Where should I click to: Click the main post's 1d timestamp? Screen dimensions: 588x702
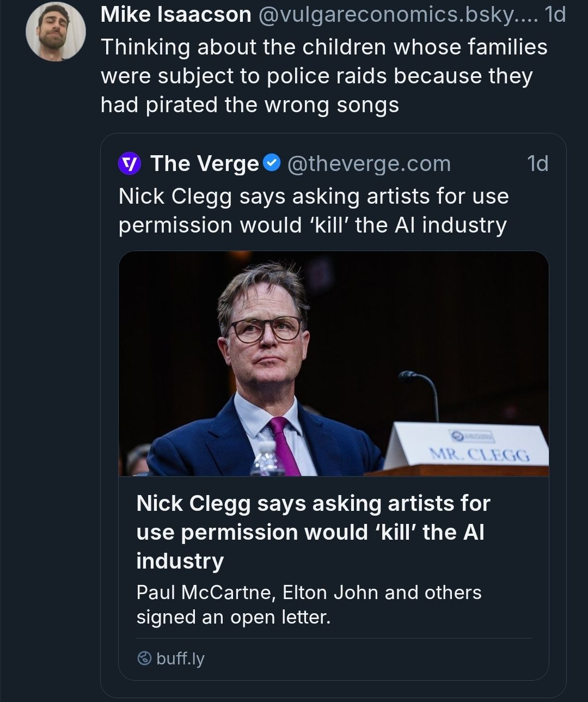click(x=555, y=15)
